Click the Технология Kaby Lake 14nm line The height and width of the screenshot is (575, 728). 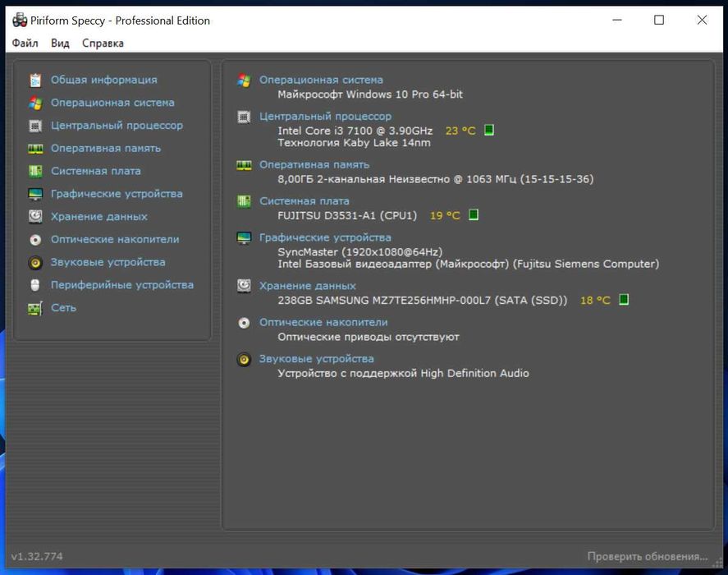pyautogui.click(x=354, y=143)
